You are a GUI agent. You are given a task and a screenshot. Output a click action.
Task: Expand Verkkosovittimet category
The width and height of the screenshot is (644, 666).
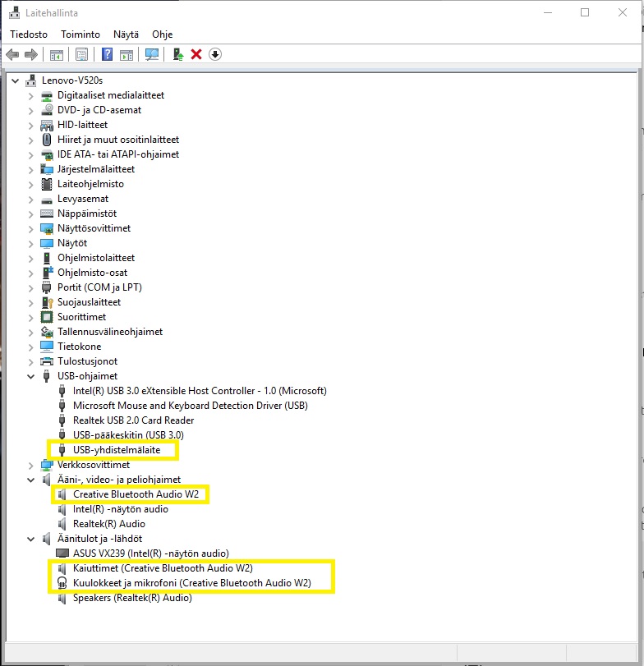(30, 466)
